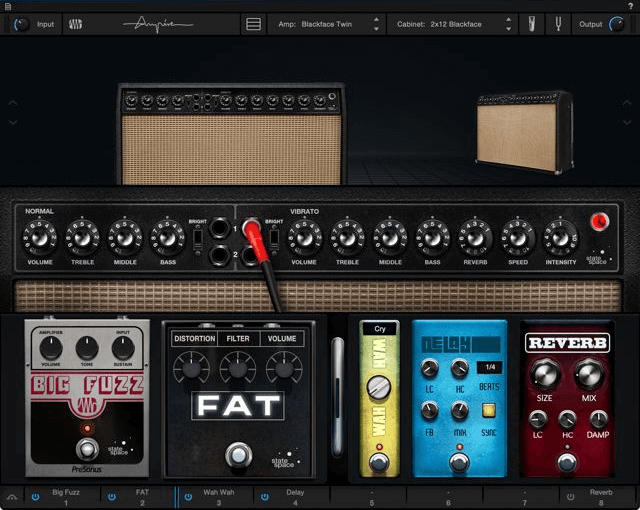Click the Vibrato Intensity knob
The image size is (640, 510).
[561, 238]
